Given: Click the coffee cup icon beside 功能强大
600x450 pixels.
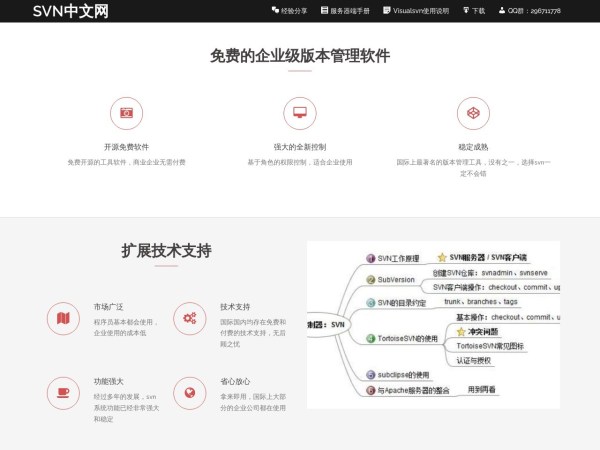Looking at the screenshot, I should 63,393.
